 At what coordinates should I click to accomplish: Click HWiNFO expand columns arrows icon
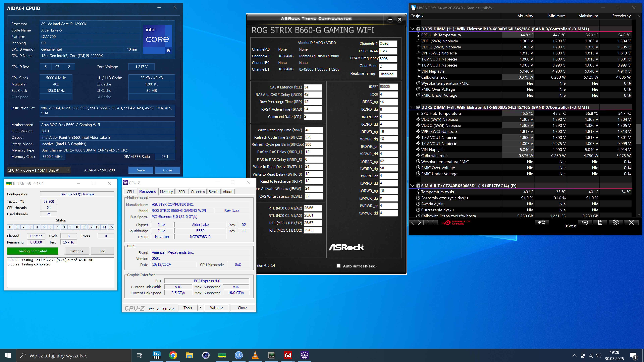[416, 222]
